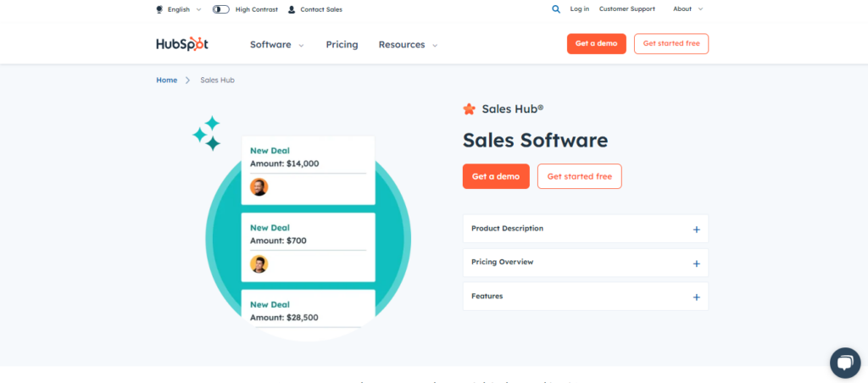Viewport: 868px width, 383px height.
Task: Go to Pricing in navigation
Action: [342, 45]
